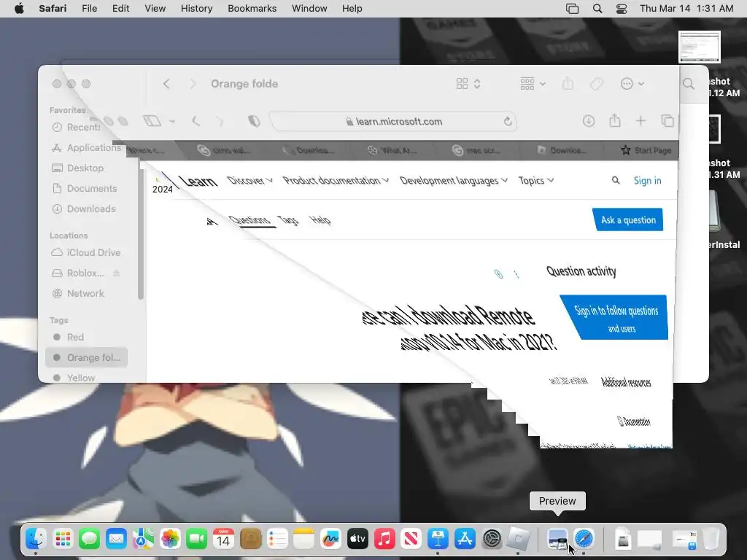Click the Finder sidebar scrollbar
The height and width of the screenshot is (560, 747).
coord(140,233)
